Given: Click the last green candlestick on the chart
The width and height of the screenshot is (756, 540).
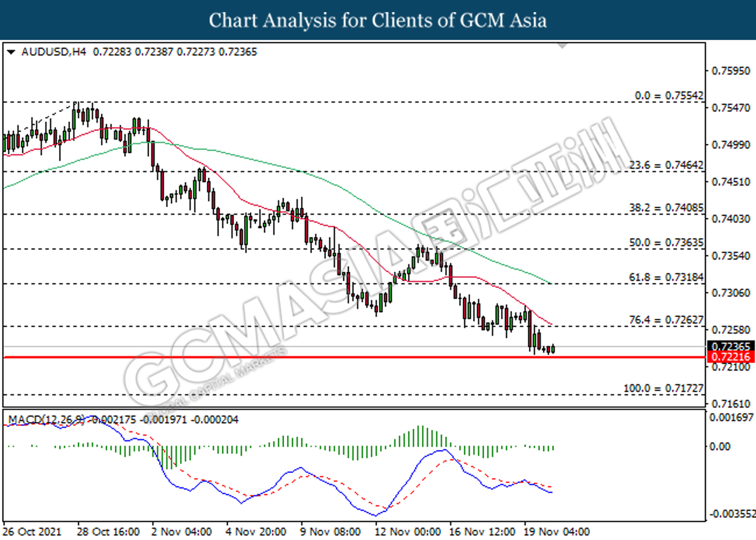Looking at the screenshot, I should [x=553, y=349].
